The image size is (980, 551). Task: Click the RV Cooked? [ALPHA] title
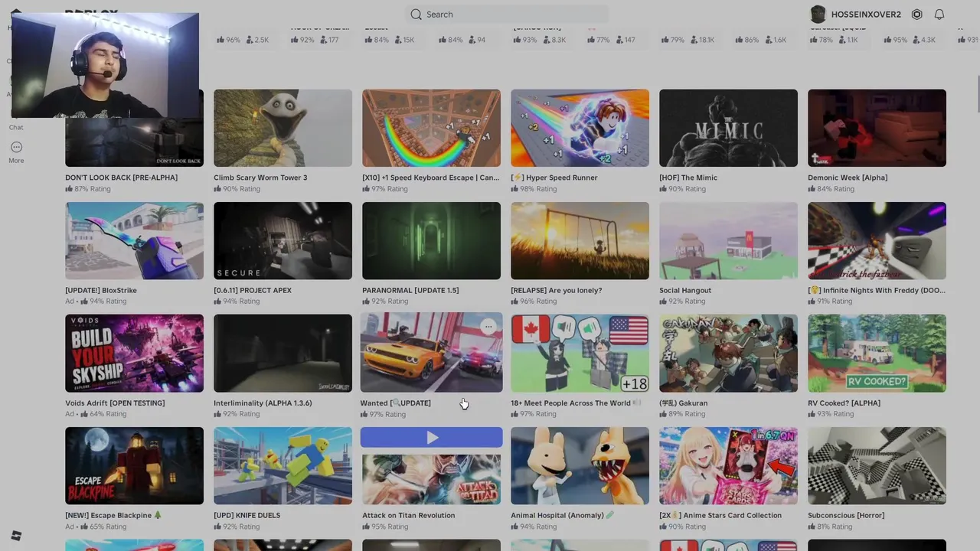[844, 403]
